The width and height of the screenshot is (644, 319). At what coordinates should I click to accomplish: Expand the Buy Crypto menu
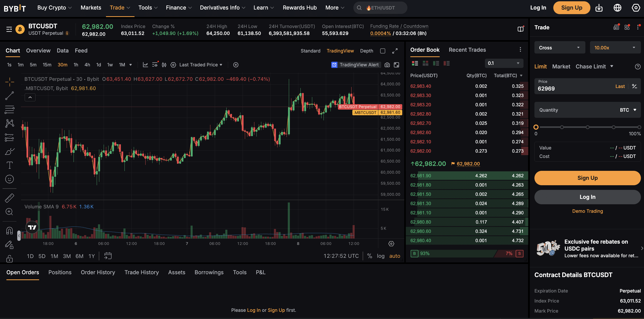pyautogui.click(x=54, y=8)
